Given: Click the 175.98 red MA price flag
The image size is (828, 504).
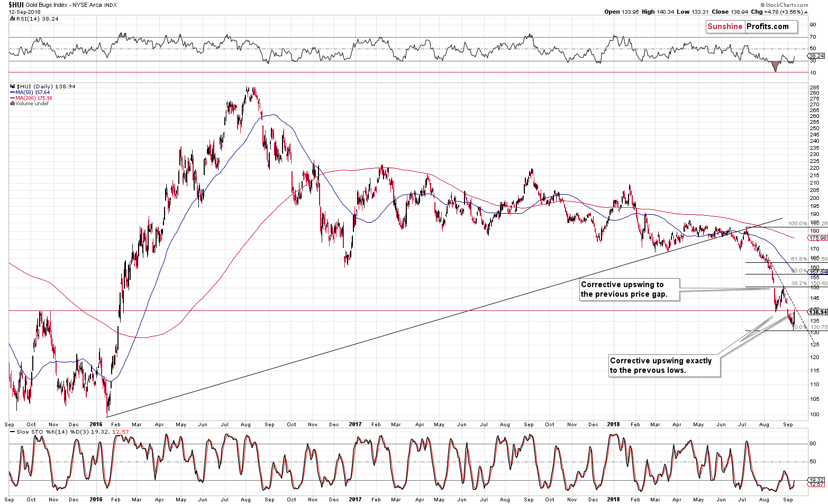Looking at the screenshot, I should (818, 238).
